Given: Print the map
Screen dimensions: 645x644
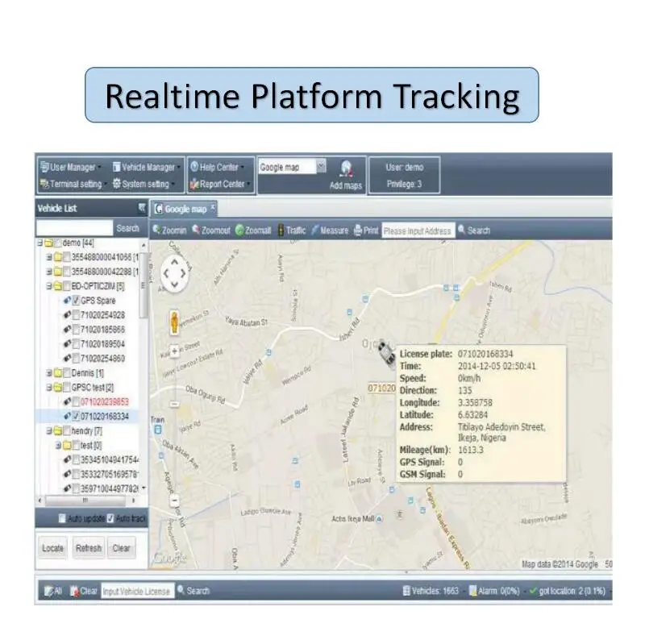Looking at the screenshot, I should (x=366, y=231).
